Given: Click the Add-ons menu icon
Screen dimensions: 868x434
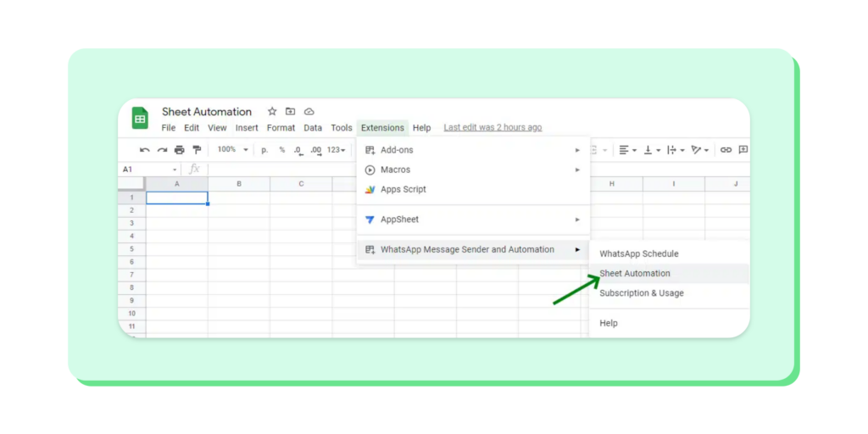Looking at the screenshot, I should coord(370,150).
